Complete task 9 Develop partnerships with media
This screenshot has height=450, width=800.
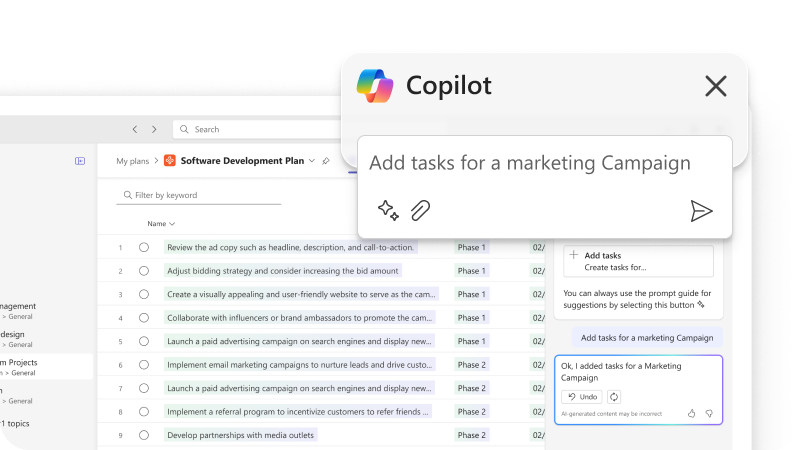point(144,435)
